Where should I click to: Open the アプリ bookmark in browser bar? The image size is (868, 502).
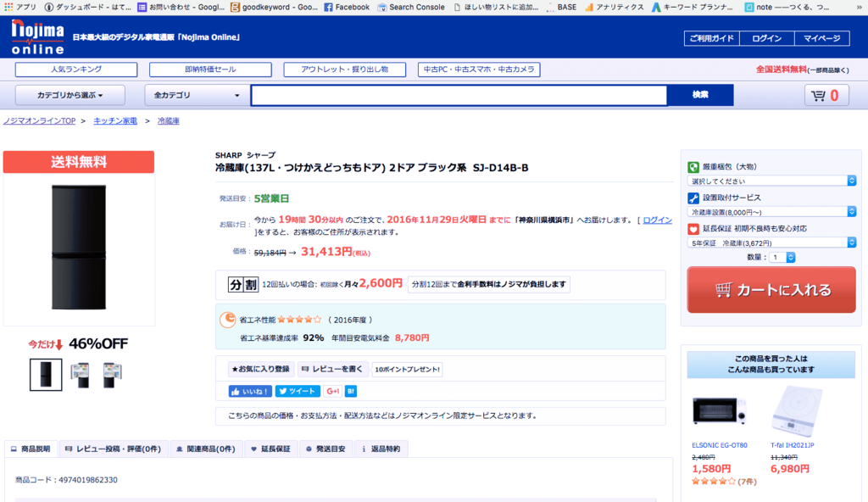click(20, 7)
